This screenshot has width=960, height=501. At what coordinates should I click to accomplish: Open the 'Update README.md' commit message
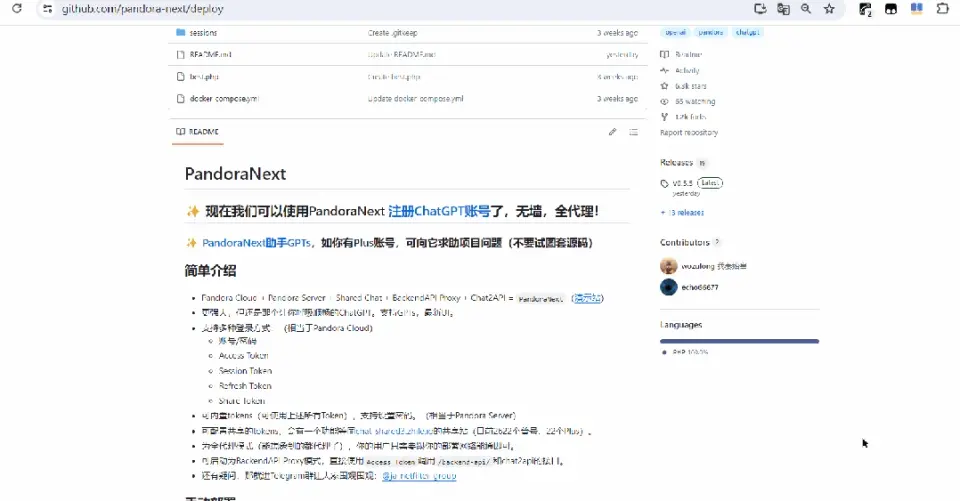click(402, 55)
